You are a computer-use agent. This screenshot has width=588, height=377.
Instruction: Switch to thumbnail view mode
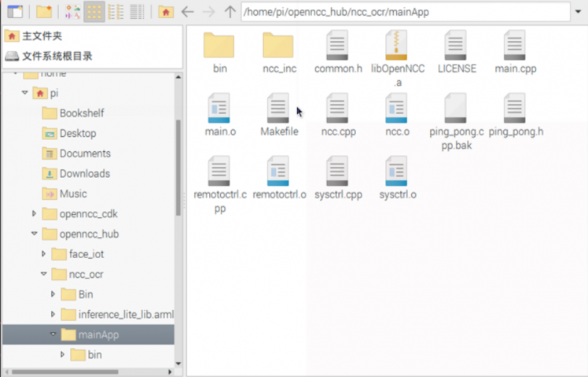73,12
